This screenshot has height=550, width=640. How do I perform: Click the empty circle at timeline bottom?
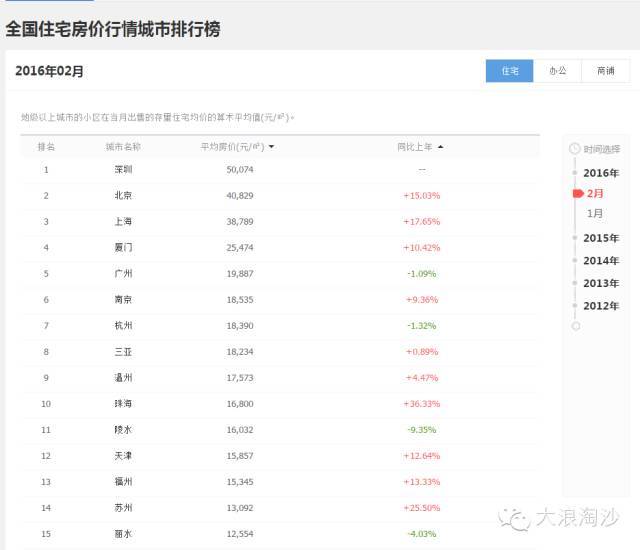pos(575,326)
